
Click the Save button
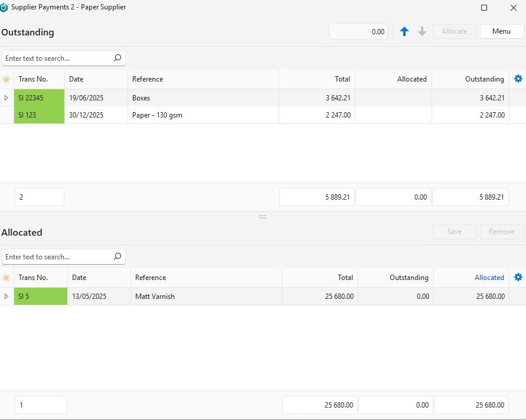point(455,232)
